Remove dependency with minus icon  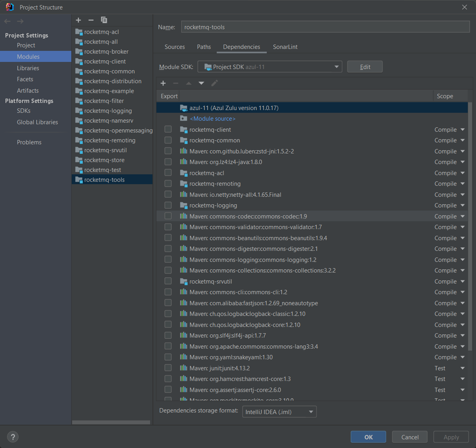176,83
